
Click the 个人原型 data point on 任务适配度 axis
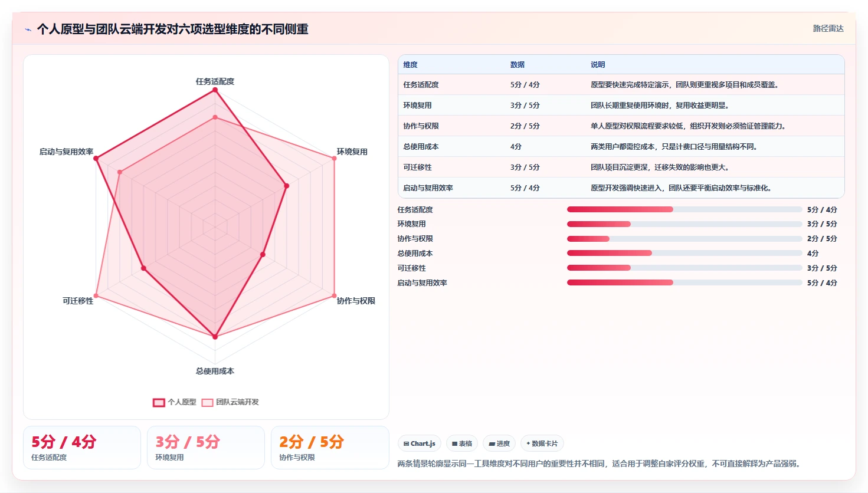tap(215, 90)
